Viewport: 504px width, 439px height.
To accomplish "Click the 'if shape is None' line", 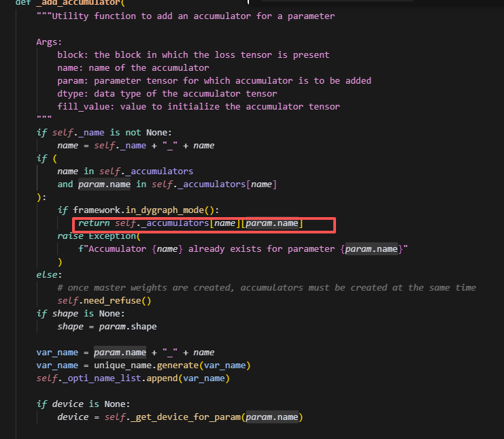I will click(80, 313).
